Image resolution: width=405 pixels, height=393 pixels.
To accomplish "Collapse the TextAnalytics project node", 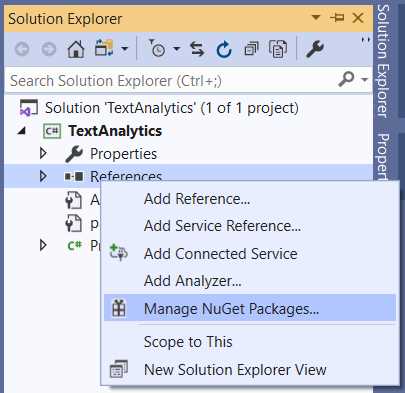I will (22, 131).
